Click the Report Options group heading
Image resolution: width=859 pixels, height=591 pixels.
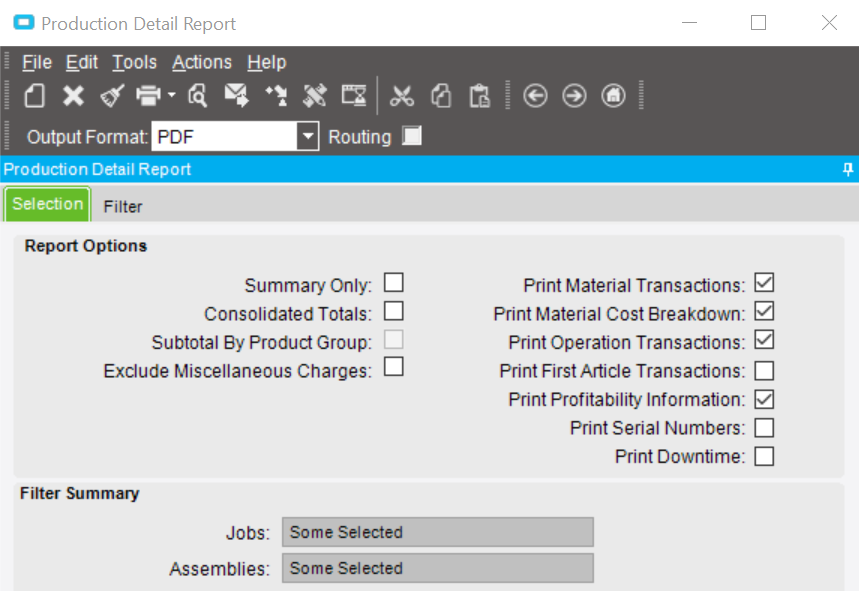tap(86, 246)
